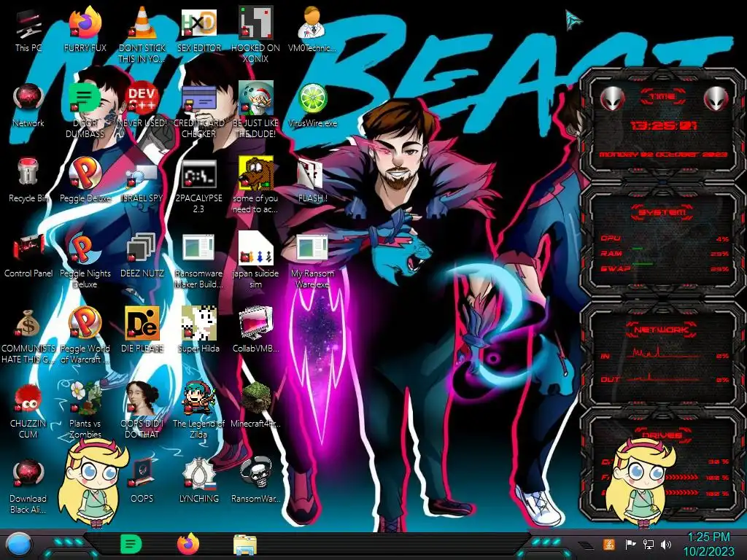Click the NETWORK gadget header
Viewport: 747px width, 560px height.
tap(662, 330)
